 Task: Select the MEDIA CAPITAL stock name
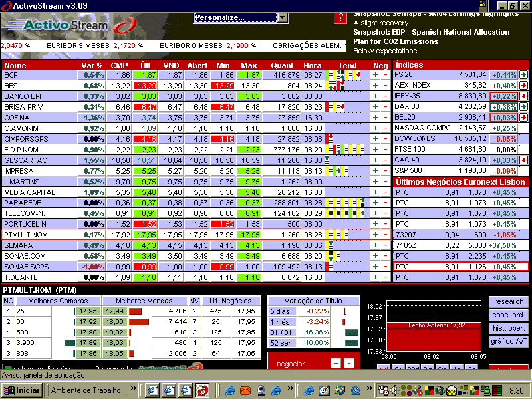(x=29, y=192)
